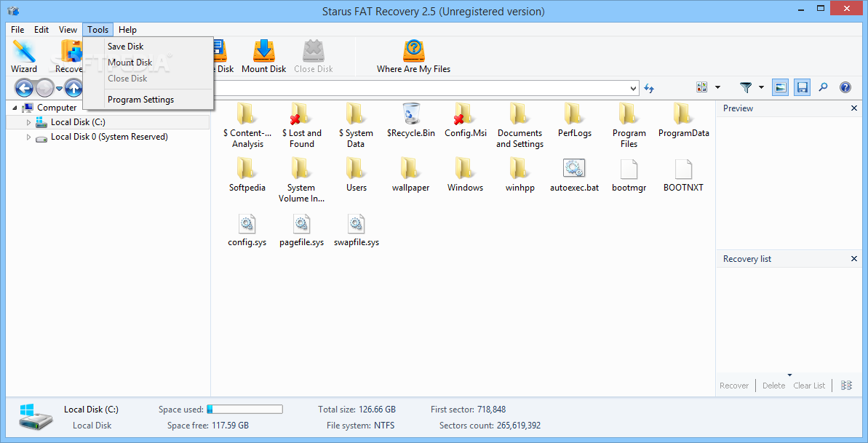Image resolution: width=868 pixels, height=443 pixels.
Task: Choose Save Disk from Tools menu
Action: [x=148, y=47]
